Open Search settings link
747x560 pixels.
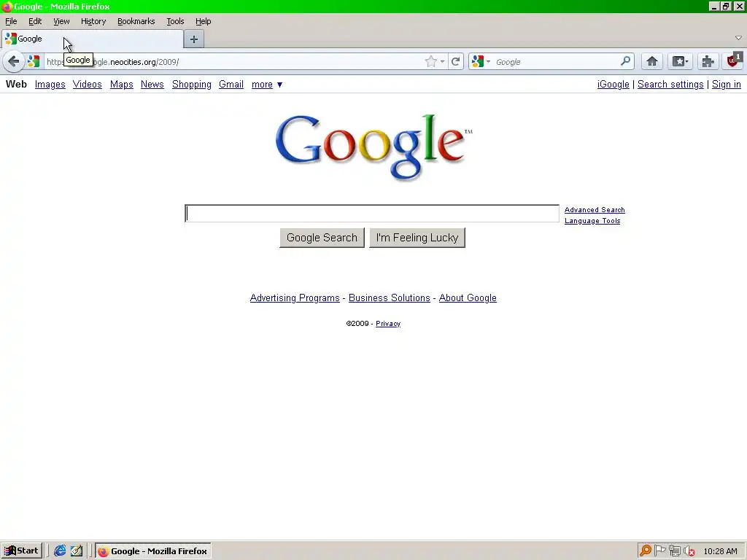point(670,85)
